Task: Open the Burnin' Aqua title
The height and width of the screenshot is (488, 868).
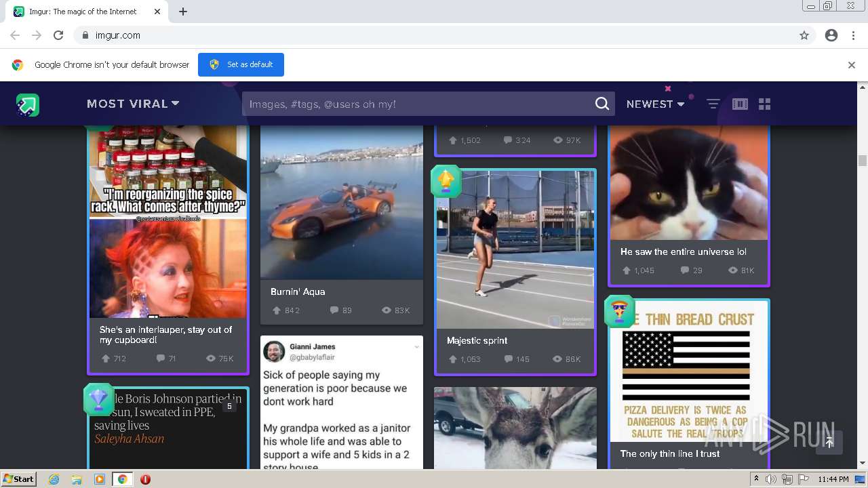Action: 298,291
